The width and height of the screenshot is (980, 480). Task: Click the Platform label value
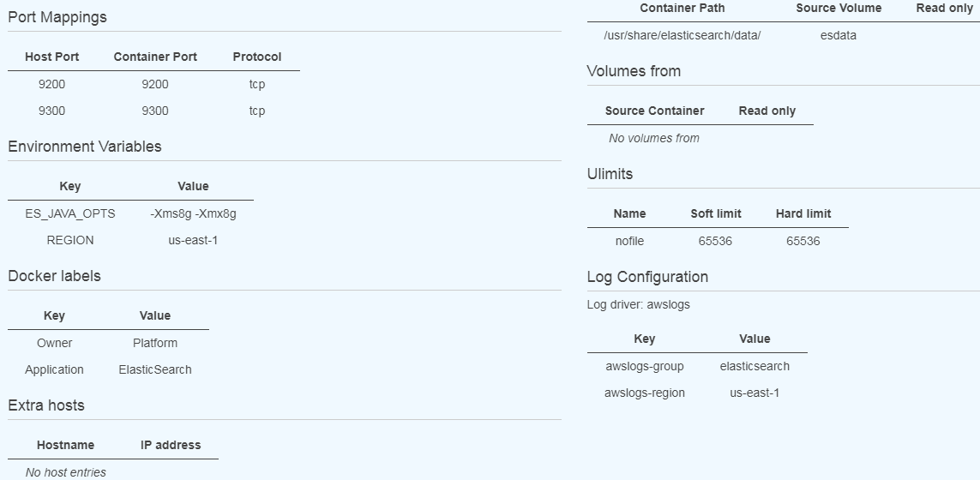click(x=155, y=343)
